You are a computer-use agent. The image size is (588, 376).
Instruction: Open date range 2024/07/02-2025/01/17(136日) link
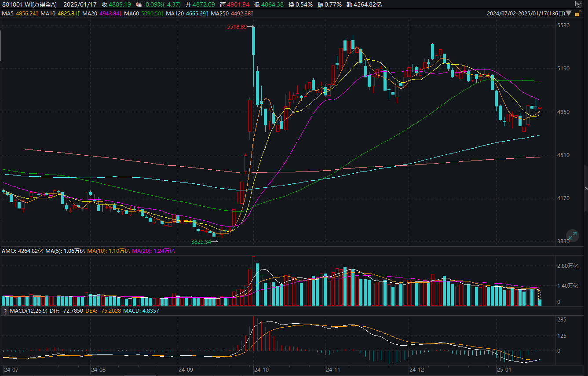coord(526,14)
